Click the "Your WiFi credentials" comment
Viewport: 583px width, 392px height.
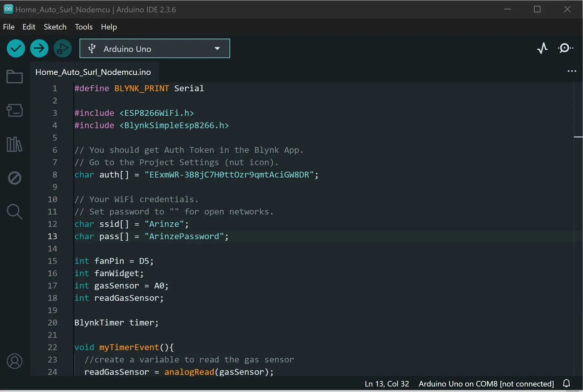pos(136,199)
